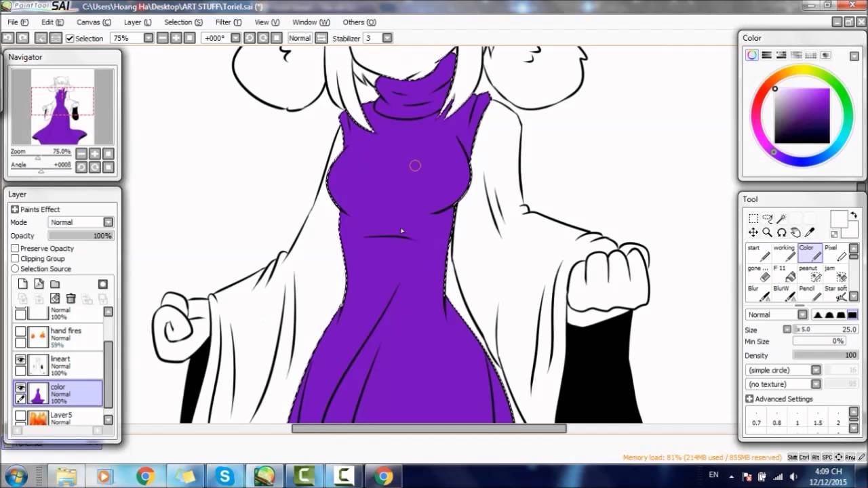Clear the selected layer with eraser icon
Screen dimensions: 868x488
(x=55, y=298)
